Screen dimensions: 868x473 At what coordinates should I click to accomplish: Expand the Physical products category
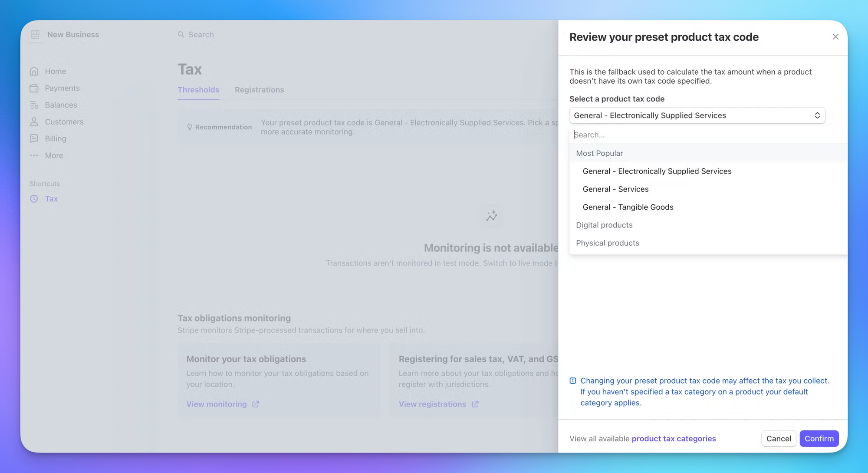pyautogui.click(x=607, y=243)
